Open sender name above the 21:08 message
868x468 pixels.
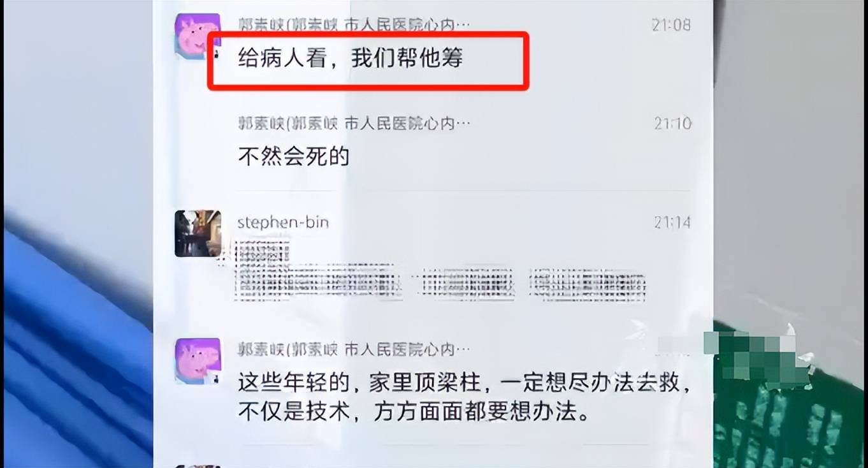354,24
